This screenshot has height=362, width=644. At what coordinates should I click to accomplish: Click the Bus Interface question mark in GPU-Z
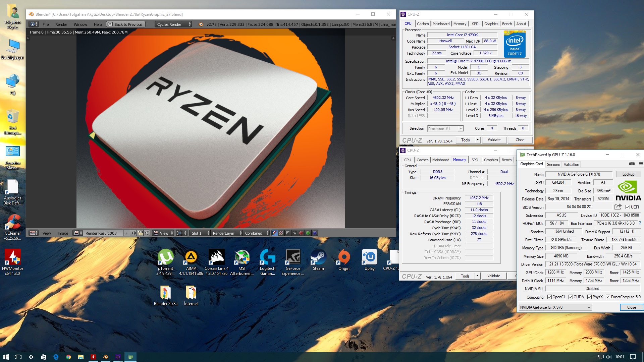click(x=640, y=223)
